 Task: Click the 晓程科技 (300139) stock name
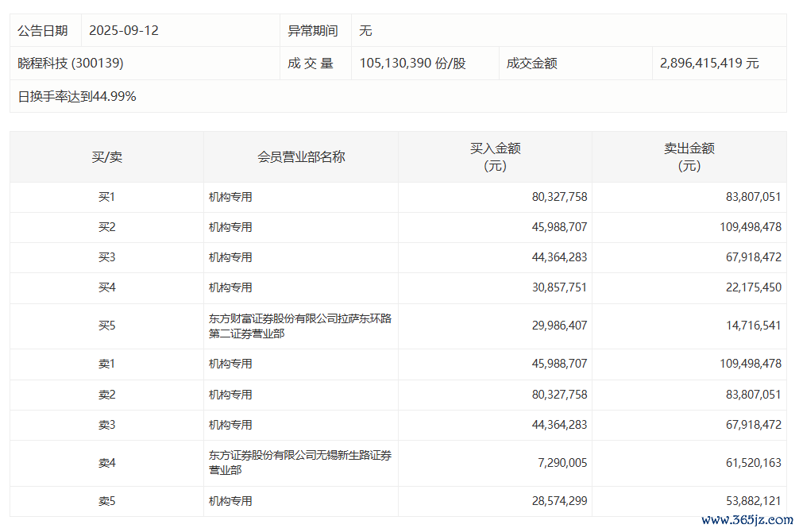tap(71, 64)
